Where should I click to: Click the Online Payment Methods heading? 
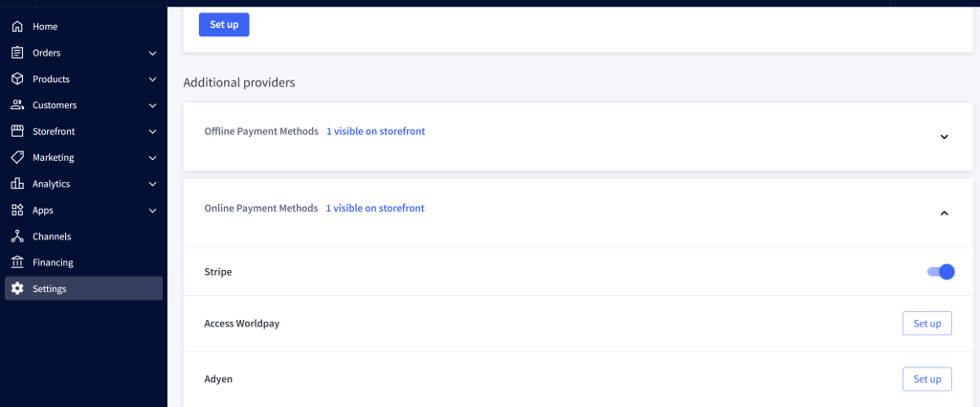[261, 208]
